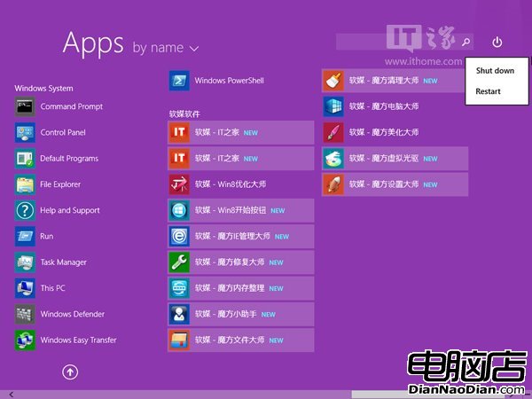Click the up arrow to return to Start
The height and width of the screenshot is (399, 532).
coord(70,372)
